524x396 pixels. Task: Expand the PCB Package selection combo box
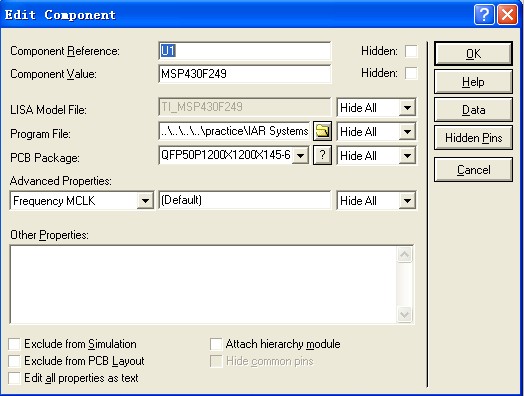300,155
